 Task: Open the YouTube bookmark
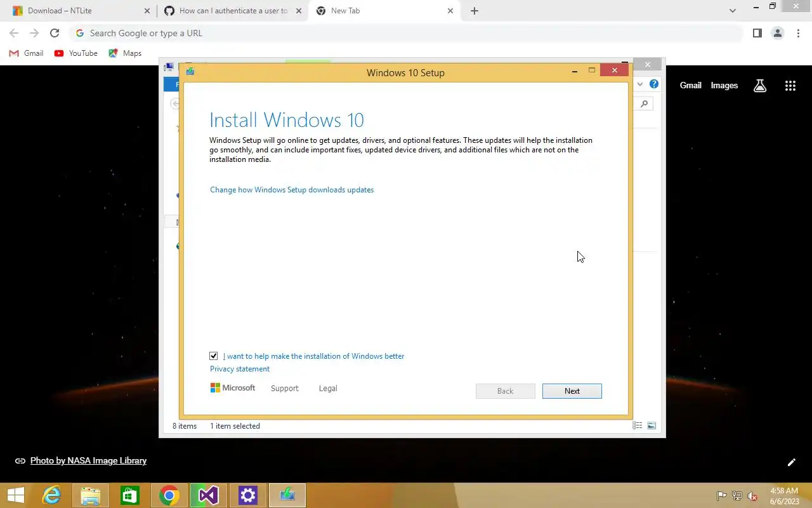pos(76,53)
